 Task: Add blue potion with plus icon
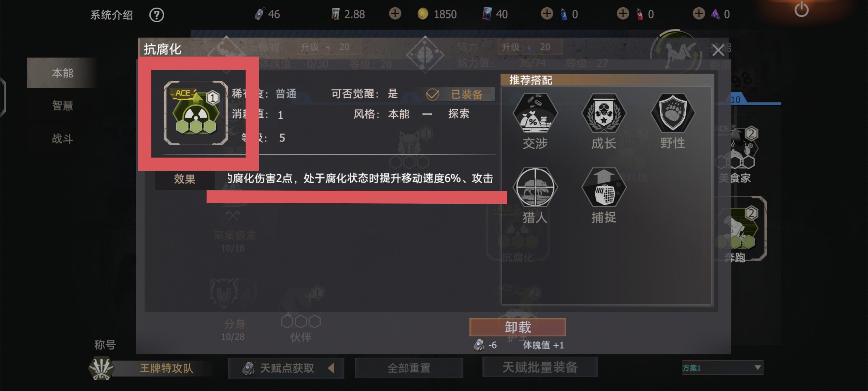coord(547,14)
